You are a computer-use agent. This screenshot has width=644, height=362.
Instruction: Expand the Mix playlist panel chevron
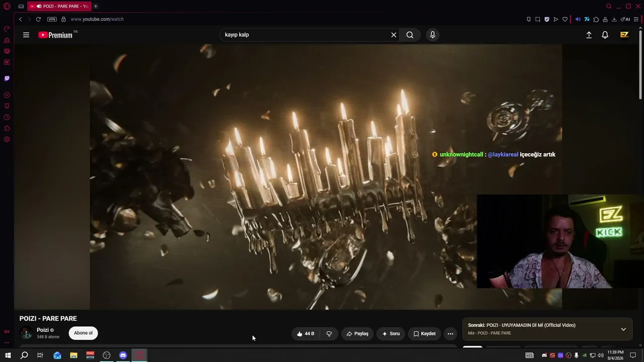tap(623, 329)
